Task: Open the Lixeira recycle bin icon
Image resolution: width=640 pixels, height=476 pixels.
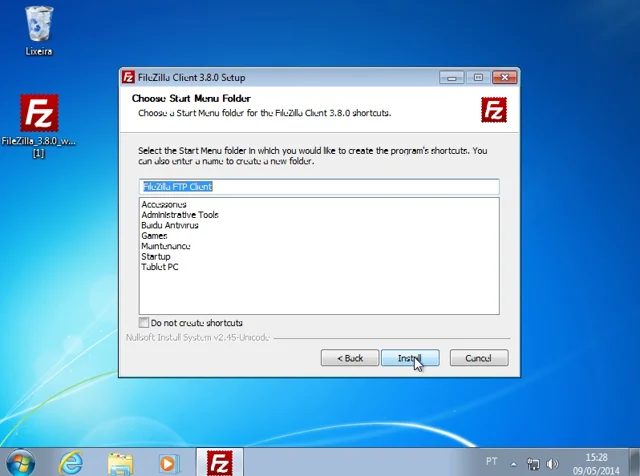Action: pyautogui.click(x=39, y=31)
